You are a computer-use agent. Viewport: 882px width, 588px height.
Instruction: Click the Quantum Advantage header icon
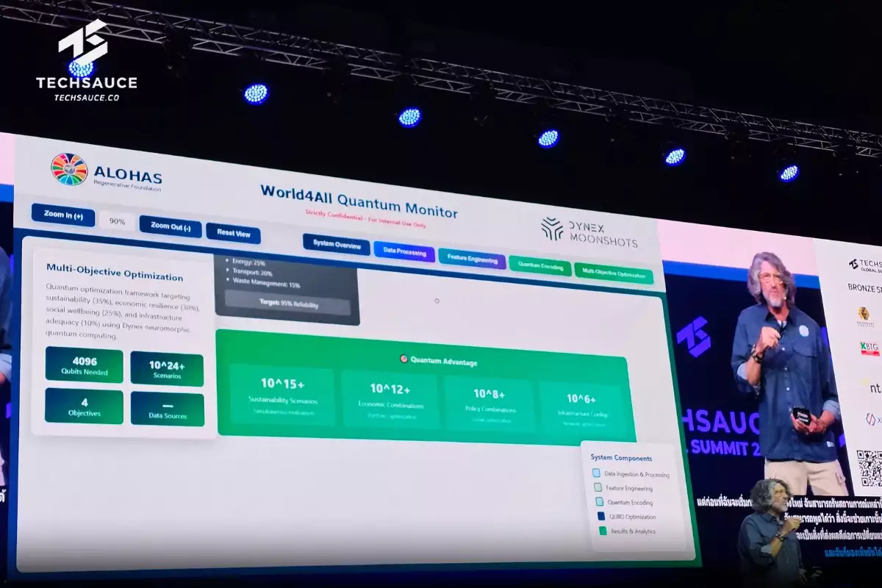tap(404, 359)
